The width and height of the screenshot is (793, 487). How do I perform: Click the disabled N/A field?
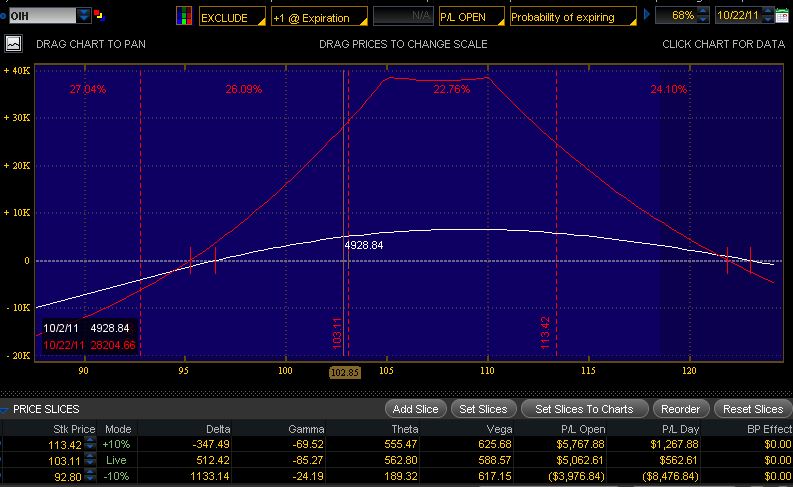(403, 16)
